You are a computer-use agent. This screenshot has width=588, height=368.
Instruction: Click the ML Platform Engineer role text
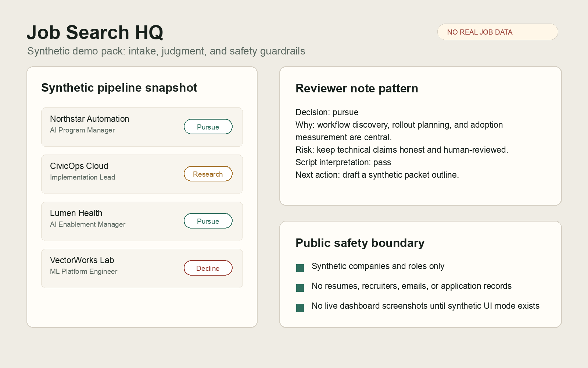point(83,272)
